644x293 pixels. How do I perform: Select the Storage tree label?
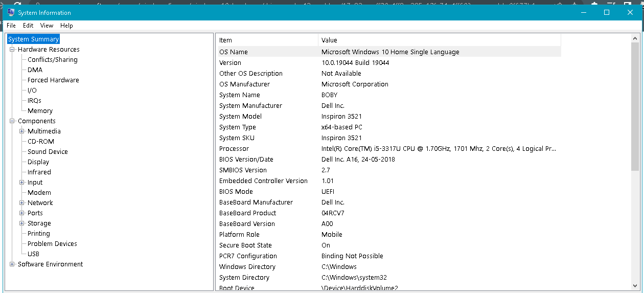coord(39,223)
